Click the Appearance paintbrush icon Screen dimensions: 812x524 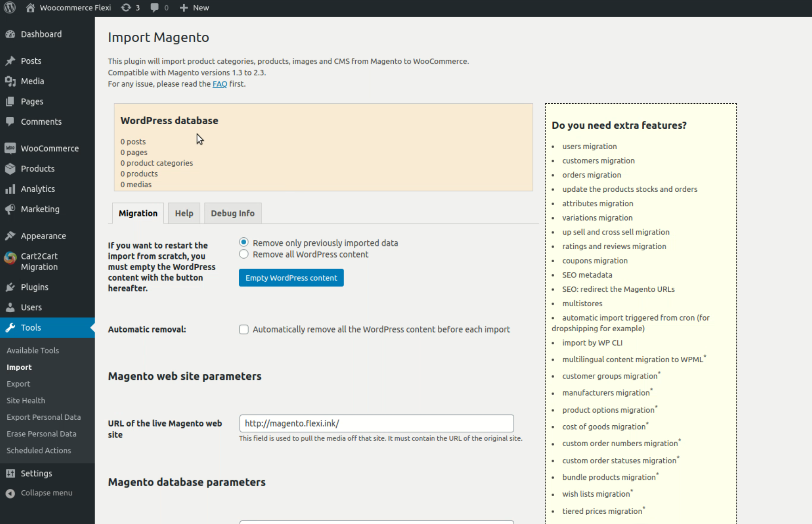[10, 236]
